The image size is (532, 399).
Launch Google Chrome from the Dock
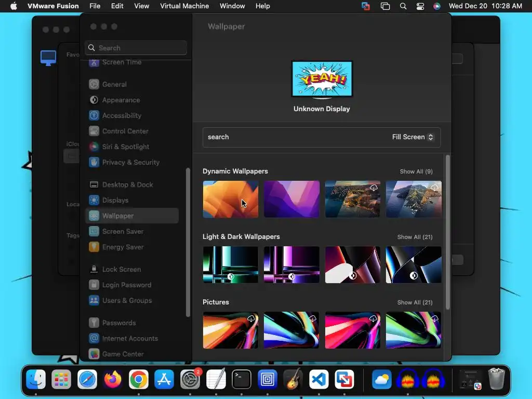[138, 379]
